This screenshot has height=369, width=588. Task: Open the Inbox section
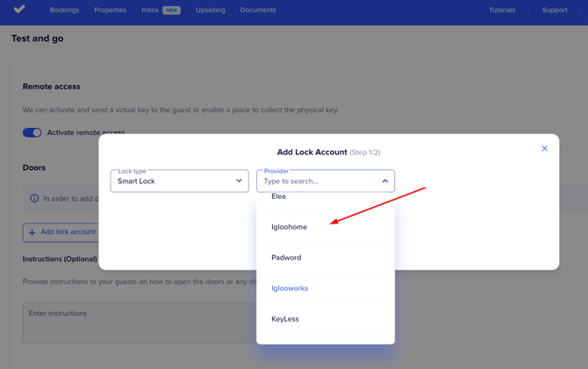pyautogui.click(x=150, y=11)
